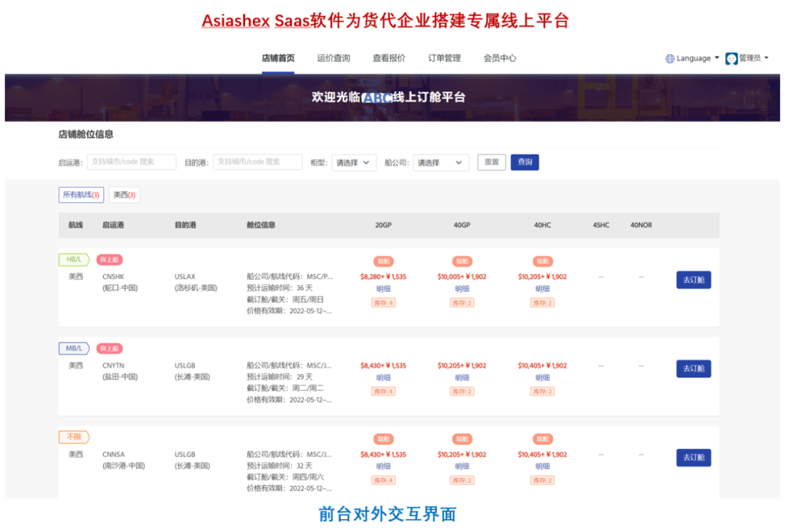Expand the 管理员 account menu
785x532 pixels.
pos(749,58)
